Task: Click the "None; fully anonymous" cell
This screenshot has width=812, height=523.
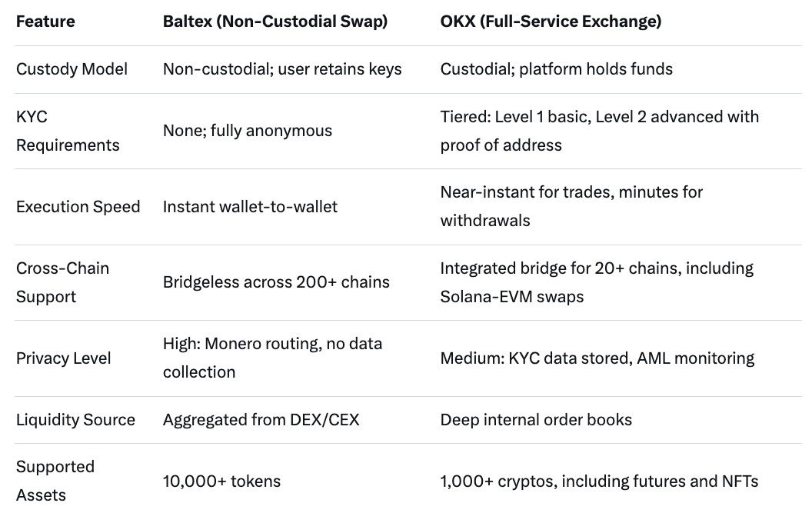Action: coord(248,131)
